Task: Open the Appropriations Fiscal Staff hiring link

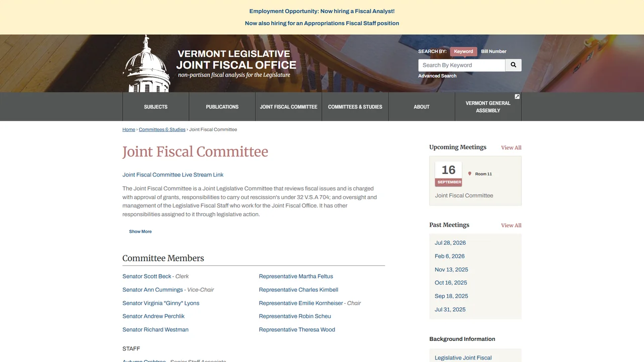Action: pos(322,23)
